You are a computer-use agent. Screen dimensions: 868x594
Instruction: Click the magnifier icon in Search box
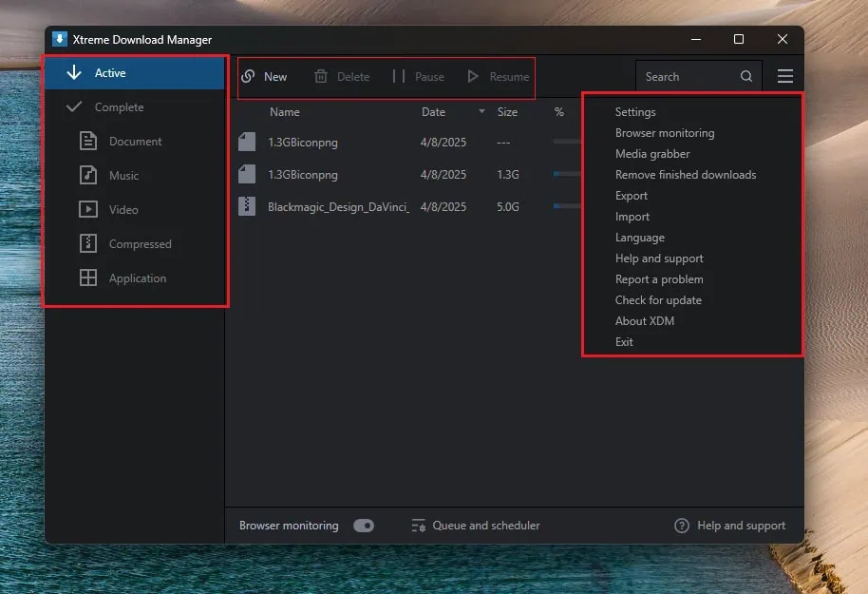coord(746,76)
